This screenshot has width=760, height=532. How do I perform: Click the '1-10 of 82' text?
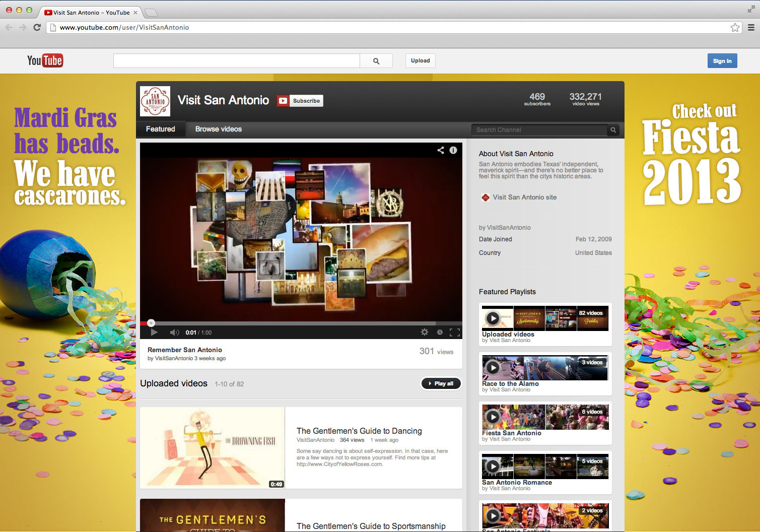coord(229,384)
